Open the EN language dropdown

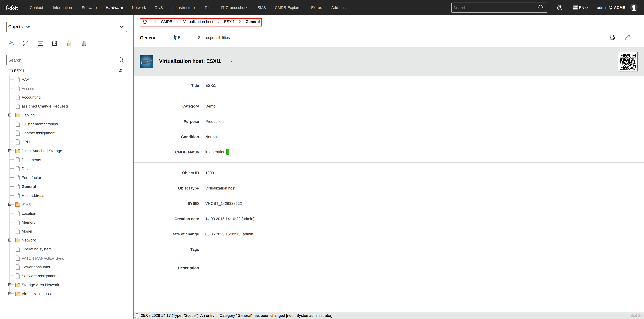click(x=580, y=8)
